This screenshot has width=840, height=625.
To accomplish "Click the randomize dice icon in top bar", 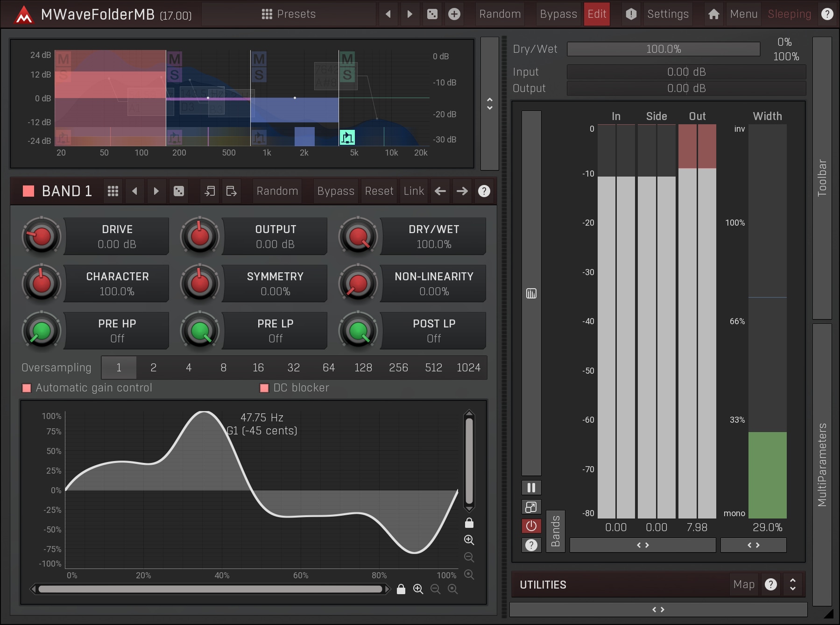I will tap(432, 14).
